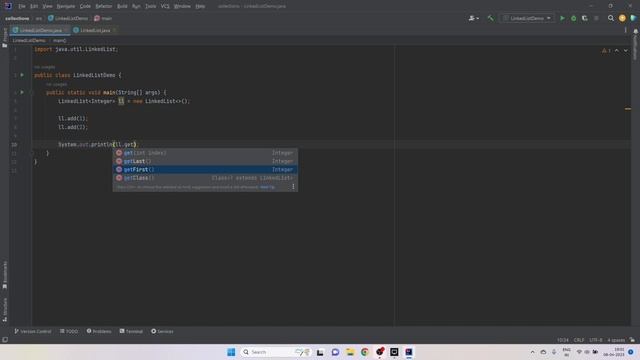Open the Terminal tool window

pos(131,331)
